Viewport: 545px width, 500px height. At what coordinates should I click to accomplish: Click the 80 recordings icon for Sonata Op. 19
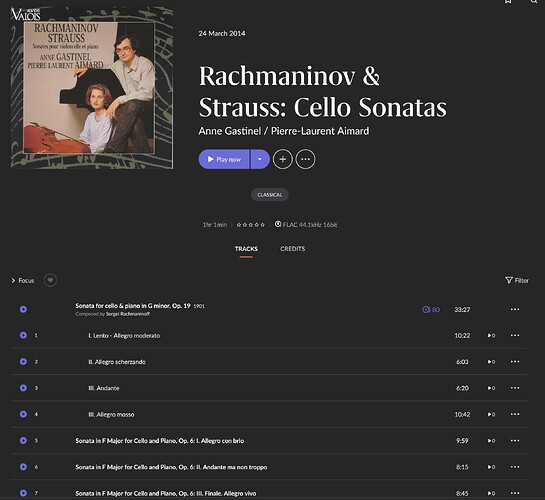pos(431,309)
